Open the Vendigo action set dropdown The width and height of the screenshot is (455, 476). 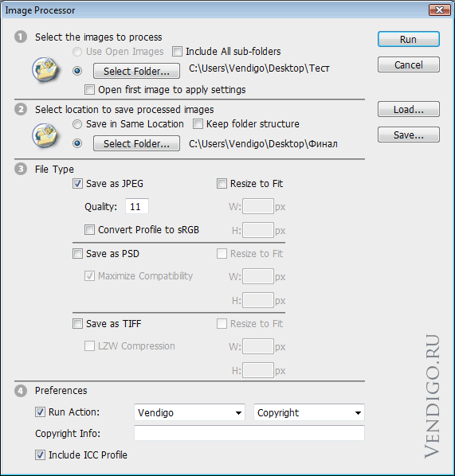[190, 412]
